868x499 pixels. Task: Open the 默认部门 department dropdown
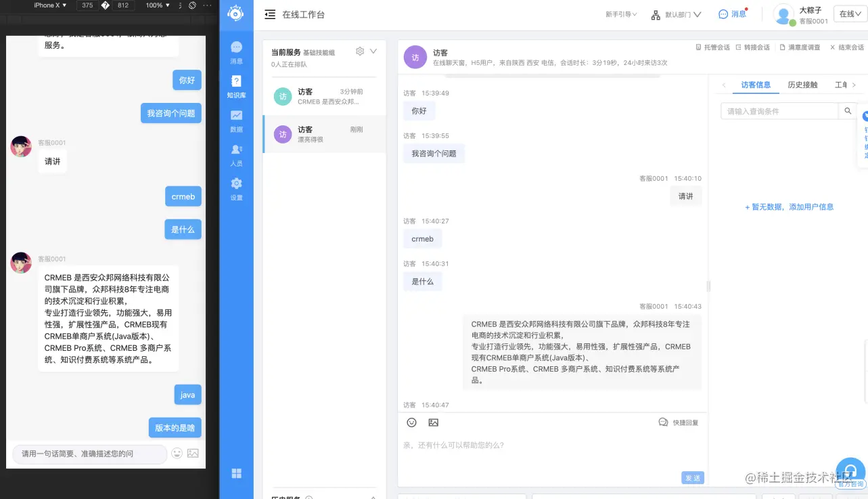click(676, 14)
